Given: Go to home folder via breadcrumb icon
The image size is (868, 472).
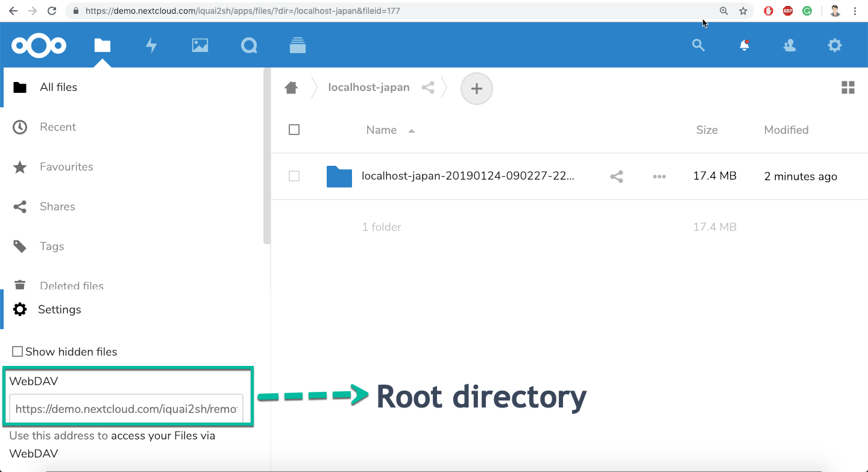Looking at the screenshot, I should pyautogui.click(x=291, y=88).
